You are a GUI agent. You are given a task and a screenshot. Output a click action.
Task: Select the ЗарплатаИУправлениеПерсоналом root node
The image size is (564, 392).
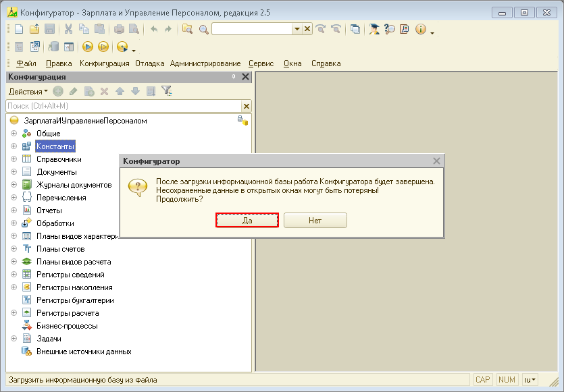(x=85, y=121)
